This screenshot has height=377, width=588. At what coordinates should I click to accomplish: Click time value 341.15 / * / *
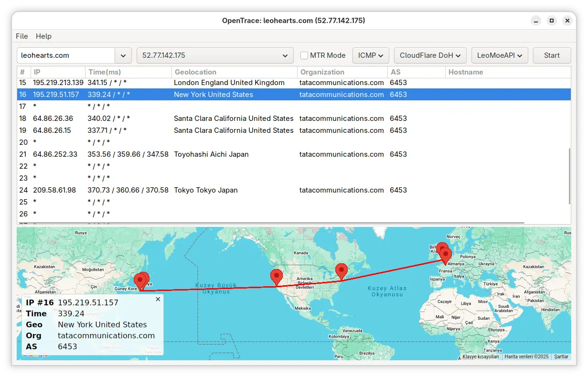pyautogui.click(x=107, y=83)
